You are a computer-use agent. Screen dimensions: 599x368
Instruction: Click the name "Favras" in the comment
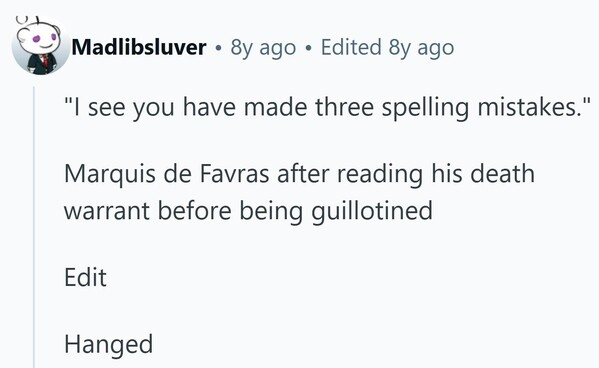[235, 173]
